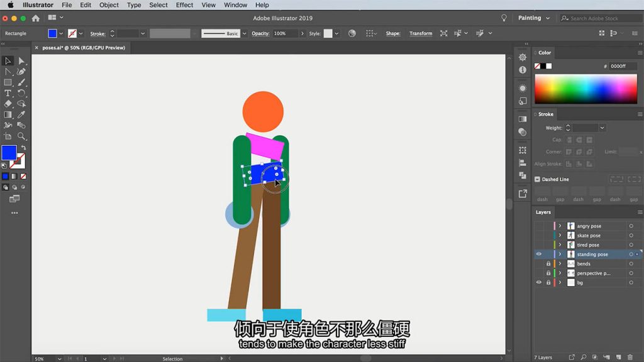This screenshot has height=362, width=644.
Task: Show the skate pose layer visibility box
Action: pos(538,235)
